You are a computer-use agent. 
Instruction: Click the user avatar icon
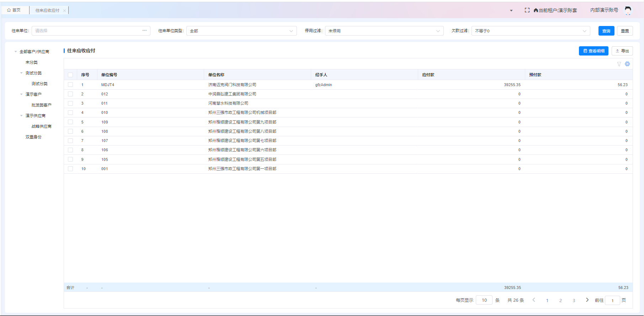(628, 10)
